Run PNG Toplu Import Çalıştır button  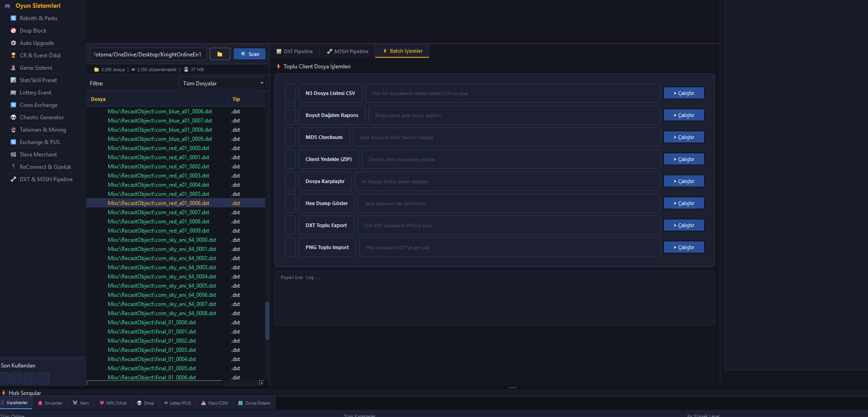(684, 247)
